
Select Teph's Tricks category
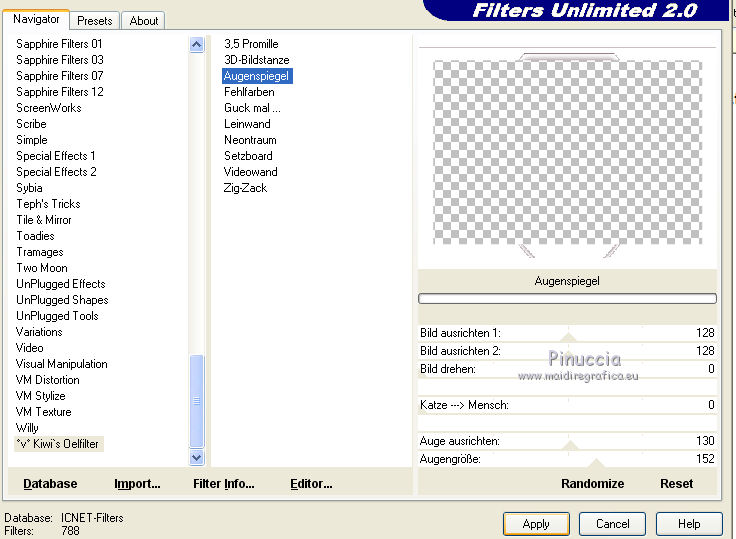[48, 204]
